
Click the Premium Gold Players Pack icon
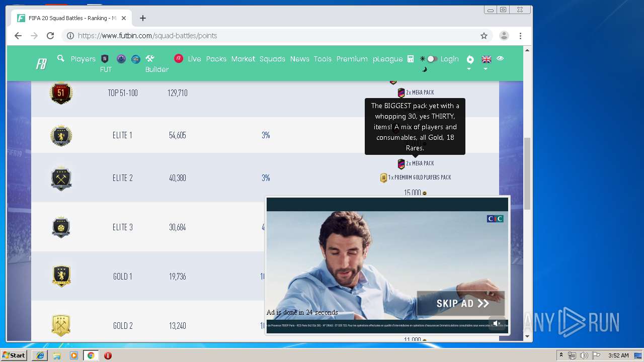click(x=383, y=177)
